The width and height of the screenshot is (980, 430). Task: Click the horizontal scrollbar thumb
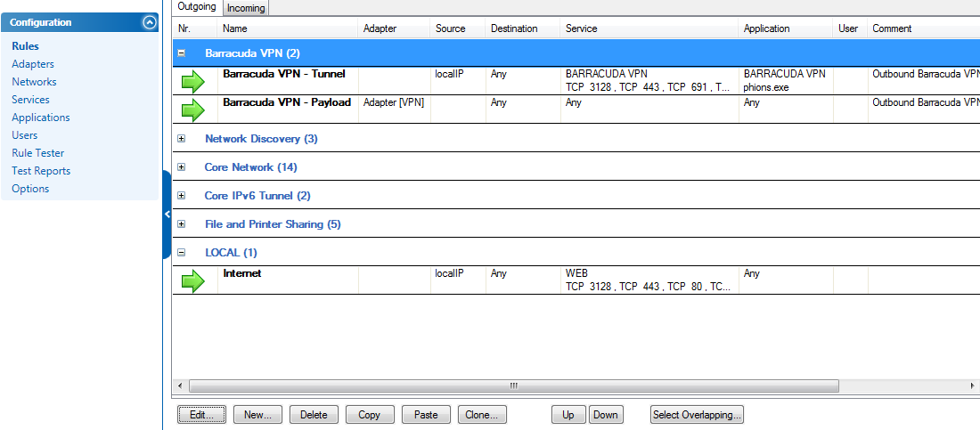pyautogui.click(x=514, y=385)
